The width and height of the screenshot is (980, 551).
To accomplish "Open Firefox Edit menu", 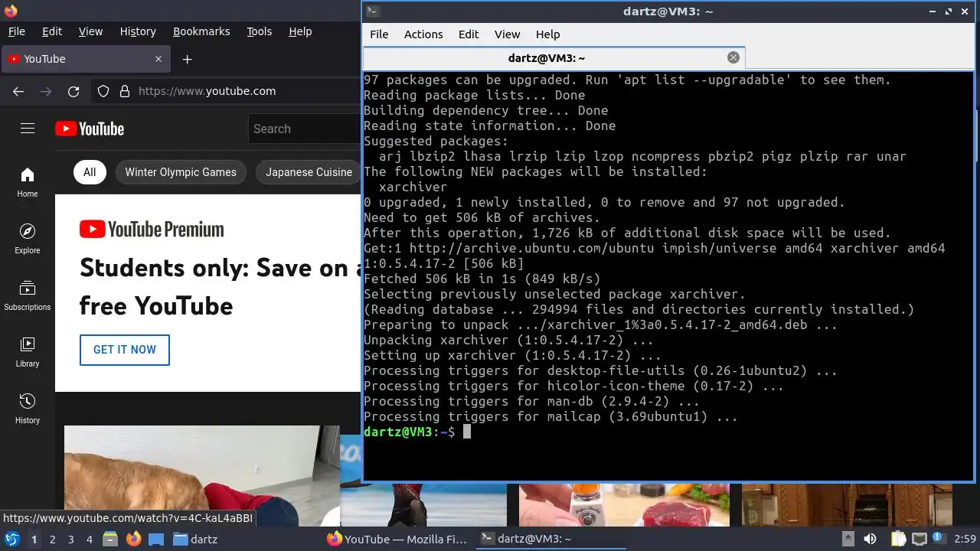I will (x=52, y=31).
